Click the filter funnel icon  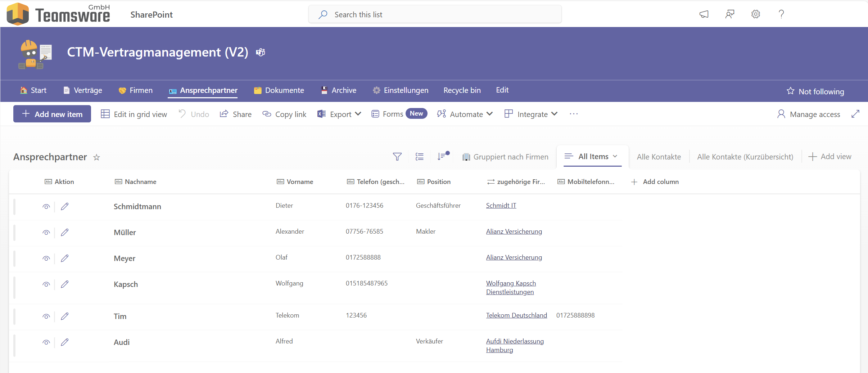(397, 157)
